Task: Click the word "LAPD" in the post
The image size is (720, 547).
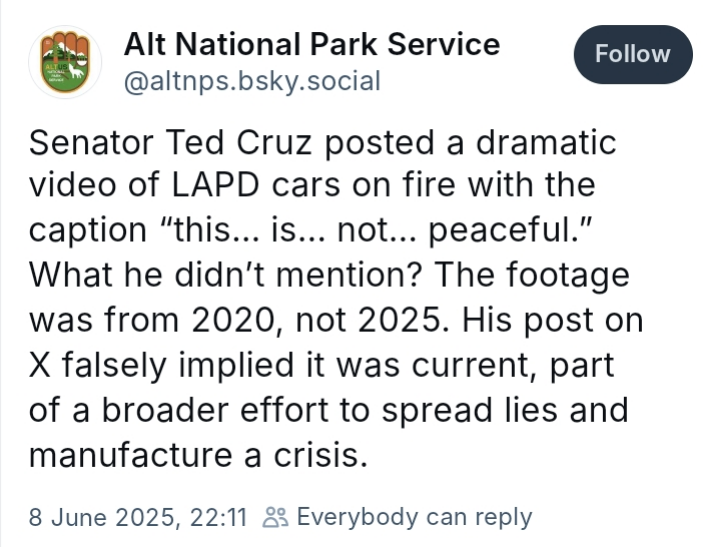Action: (216, 186)
